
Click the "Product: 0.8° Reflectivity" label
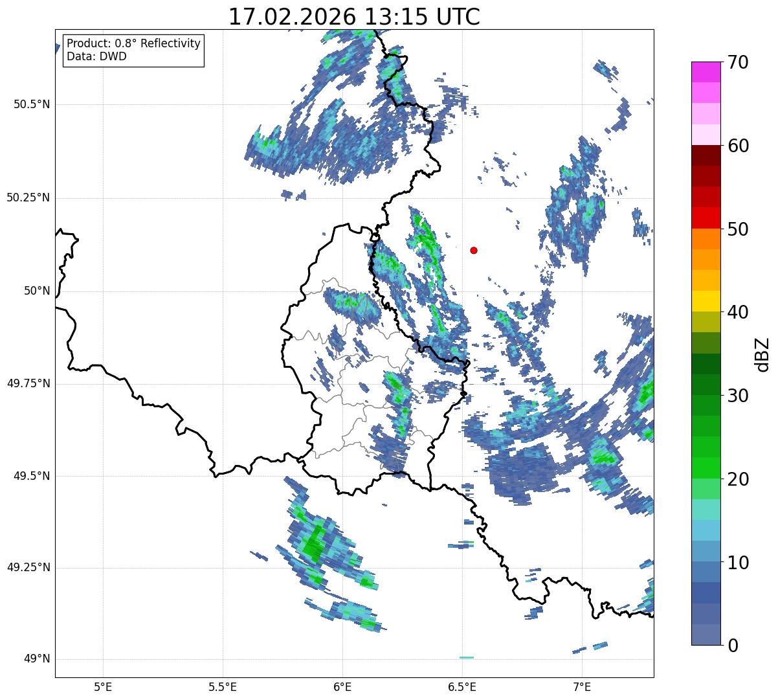click(x=134, y=43)
